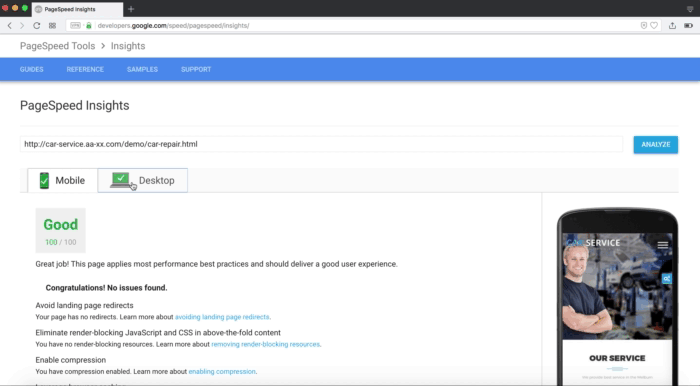Open the removing render-blocking resources link
700x386 pixels.
coord(266,344)
